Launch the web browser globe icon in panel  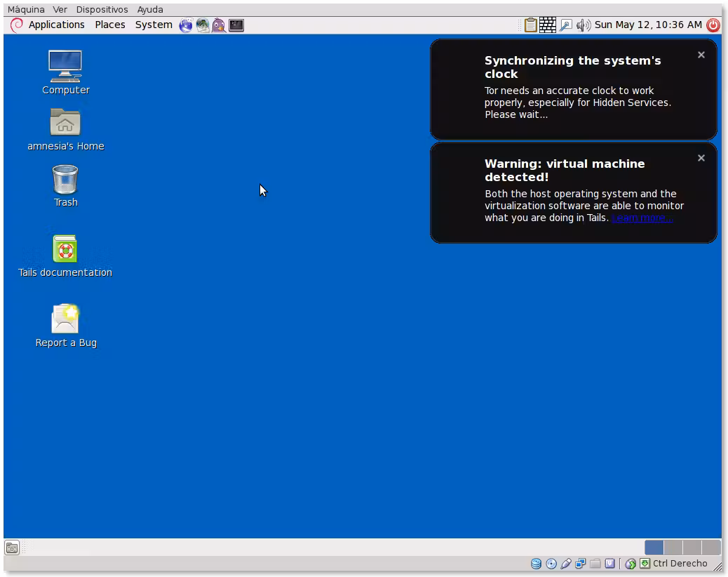[186, 25]
